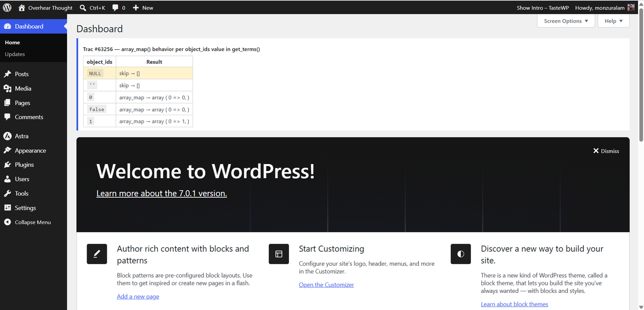
Task: Click Learn about block themes link
Action: [515, 304]
